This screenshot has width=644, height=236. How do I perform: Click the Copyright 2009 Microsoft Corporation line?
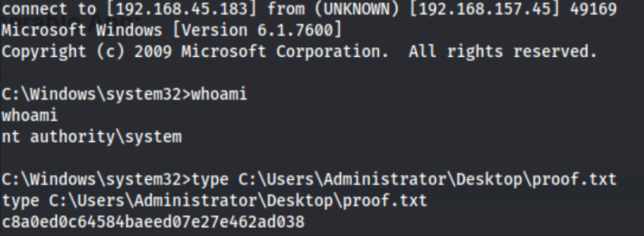299,52
